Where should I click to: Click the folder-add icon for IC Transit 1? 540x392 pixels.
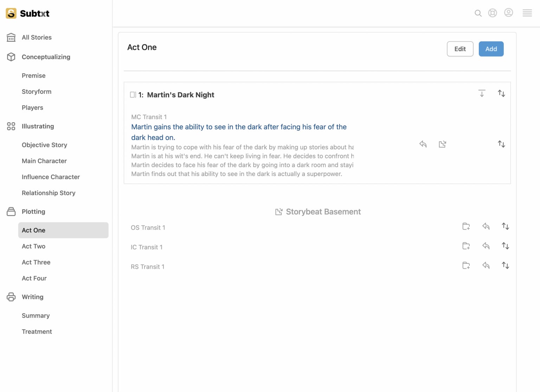click(x=466, y=246)
